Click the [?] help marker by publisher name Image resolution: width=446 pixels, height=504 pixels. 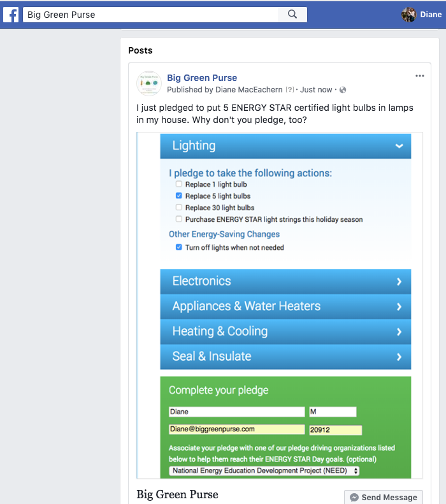click(290, 90)
